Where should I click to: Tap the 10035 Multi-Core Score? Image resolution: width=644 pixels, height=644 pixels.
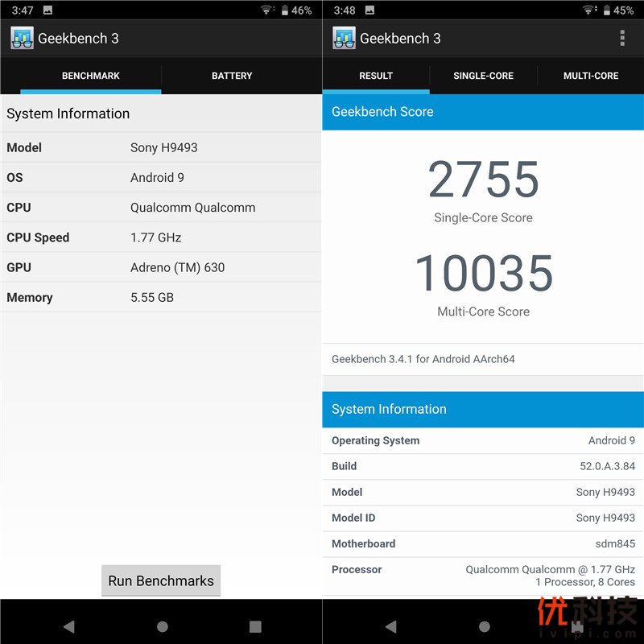tap(483, 274)
